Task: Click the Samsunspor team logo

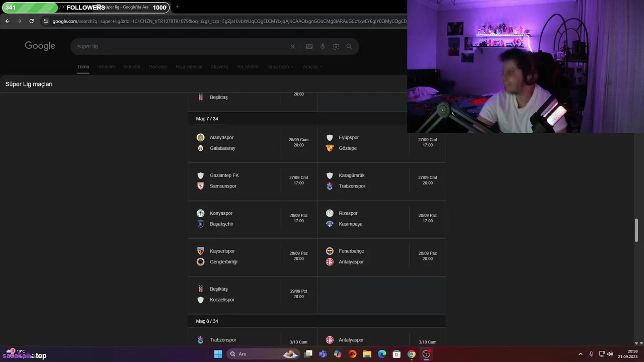Action: (x=200, y=186)
